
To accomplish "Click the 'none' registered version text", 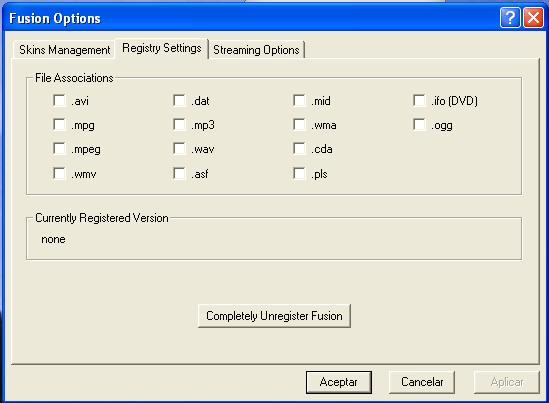I will 53,239.
